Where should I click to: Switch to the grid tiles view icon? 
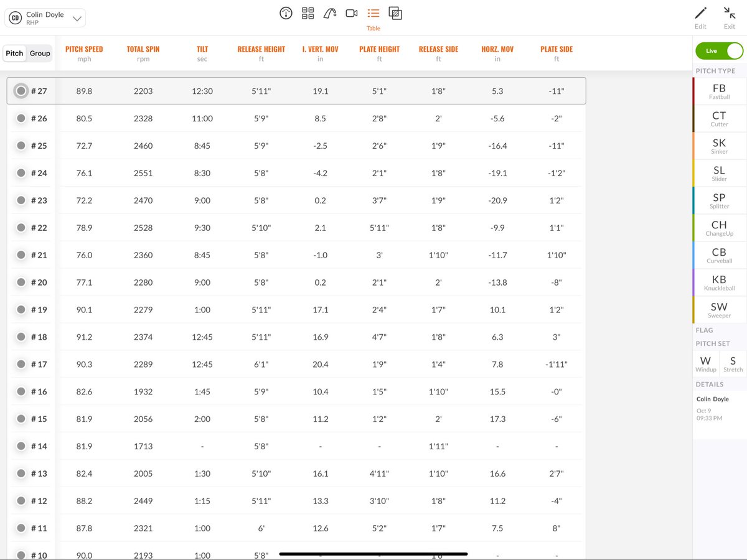coord(308,13)
